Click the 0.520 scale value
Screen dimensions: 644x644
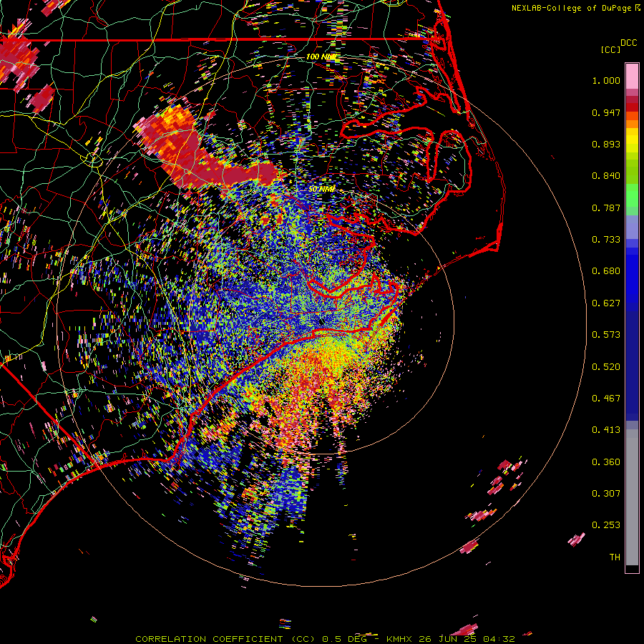click(606, 367)
